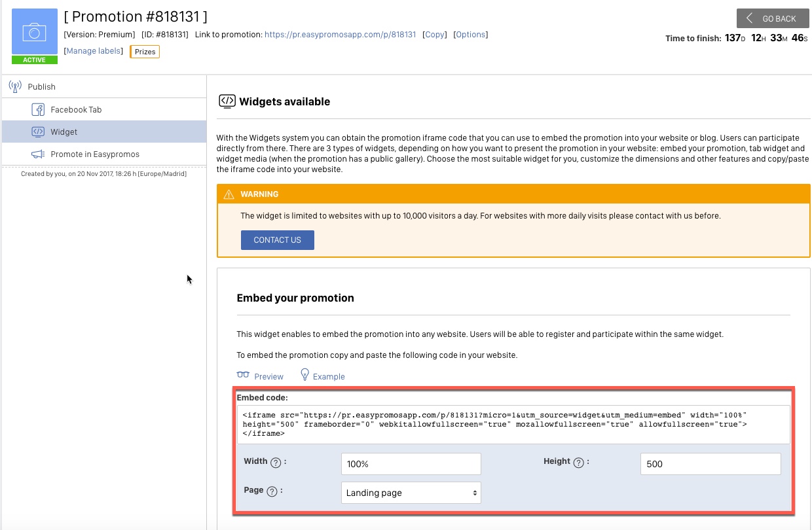812x530 pixels.
Task: Open the Preview link
Action: pos(268,376)
